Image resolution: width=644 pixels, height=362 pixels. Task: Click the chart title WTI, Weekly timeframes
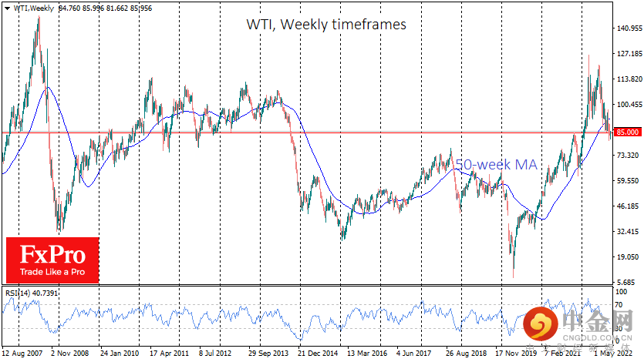[x=326, y=24]
